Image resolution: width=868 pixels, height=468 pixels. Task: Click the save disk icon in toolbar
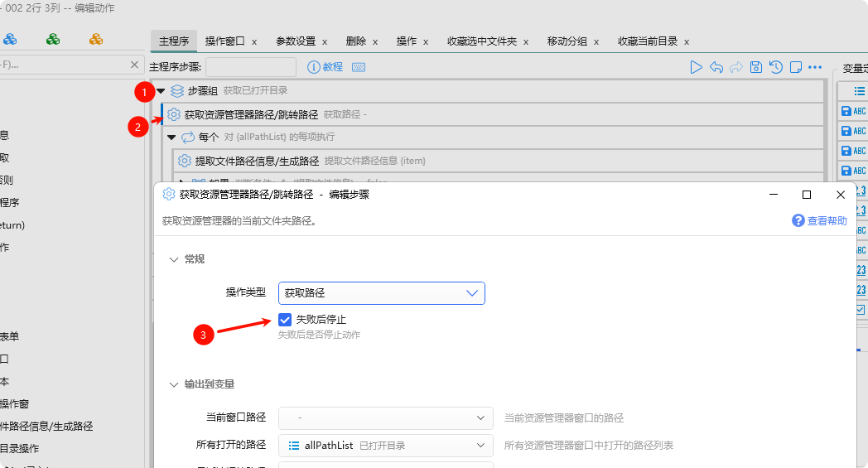(755, 67)
